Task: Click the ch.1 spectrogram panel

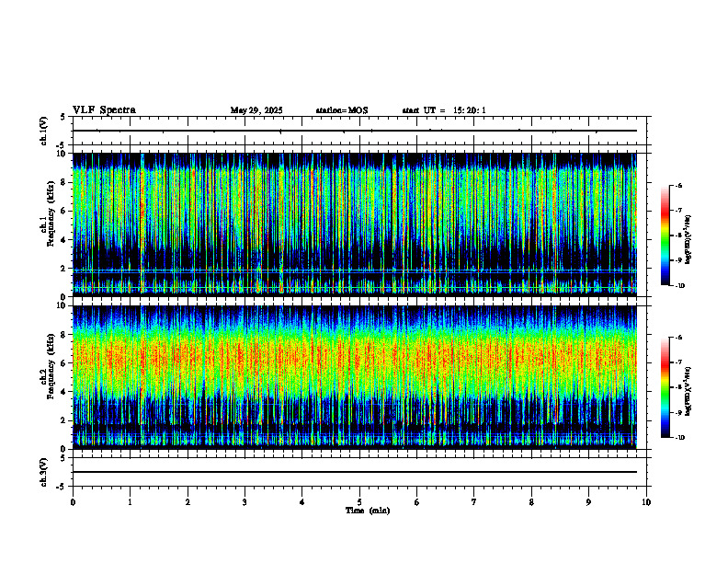Action: coord(355,224)
